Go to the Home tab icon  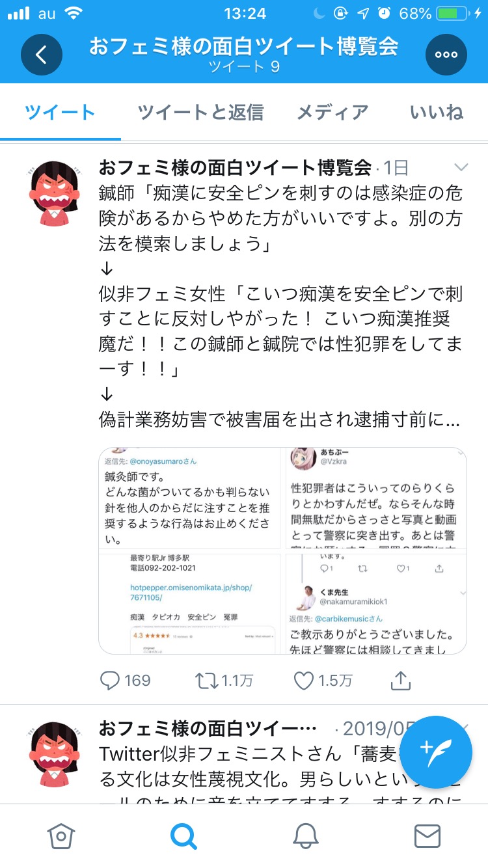(x=61, y=836)
